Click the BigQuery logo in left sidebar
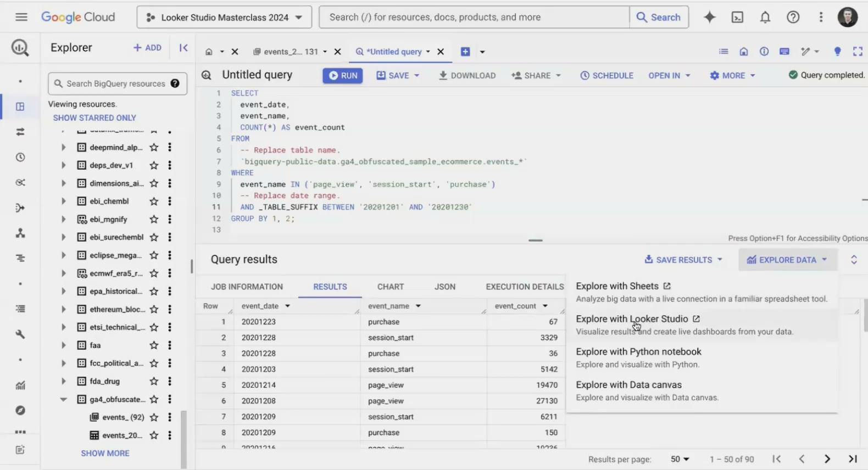 pyautogui.click(x=20, y=48)
